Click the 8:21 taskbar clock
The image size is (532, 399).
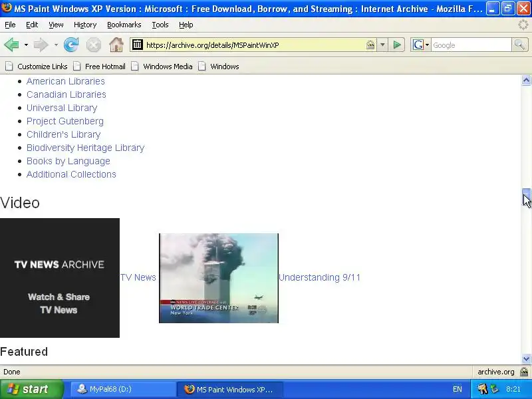tap(513, 389)
